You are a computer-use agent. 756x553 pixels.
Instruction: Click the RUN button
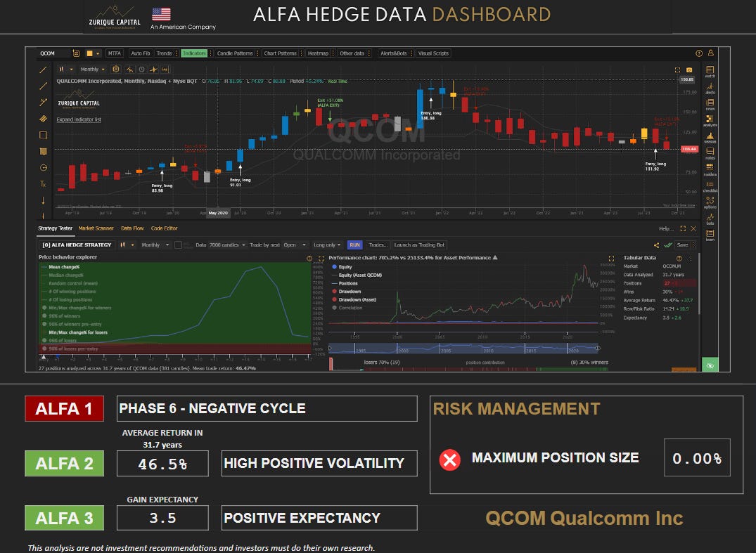pos(354,245)
